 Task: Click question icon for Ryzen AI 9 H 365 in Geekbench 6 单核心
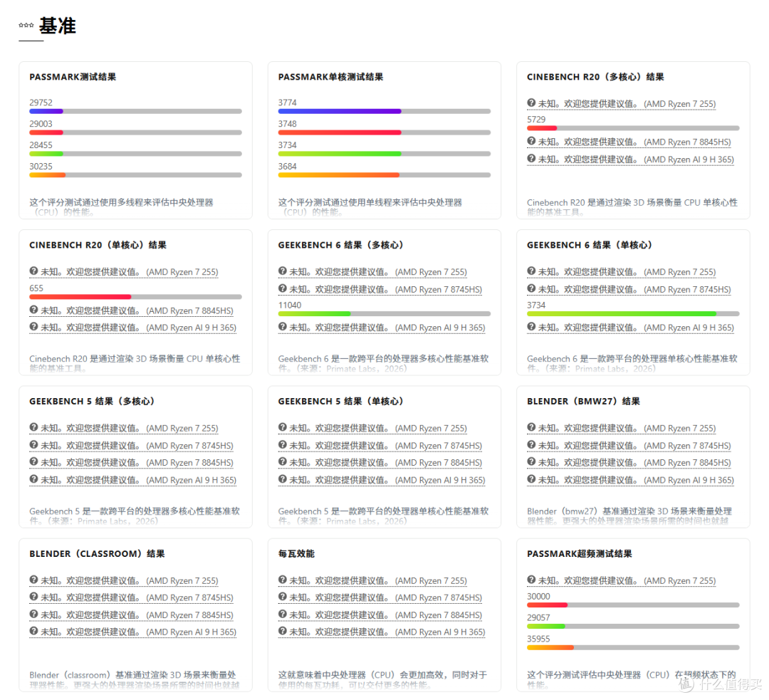point(531,327)
